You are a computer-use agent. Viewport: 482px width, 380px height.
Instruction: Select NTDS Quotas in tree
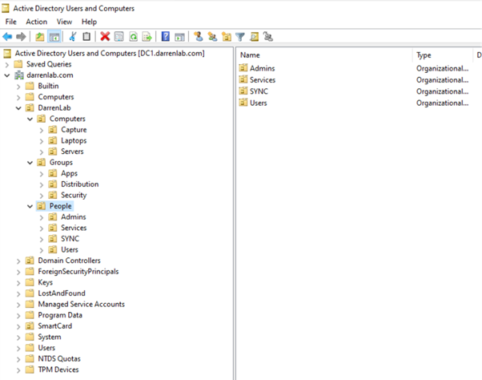(59, 359)
